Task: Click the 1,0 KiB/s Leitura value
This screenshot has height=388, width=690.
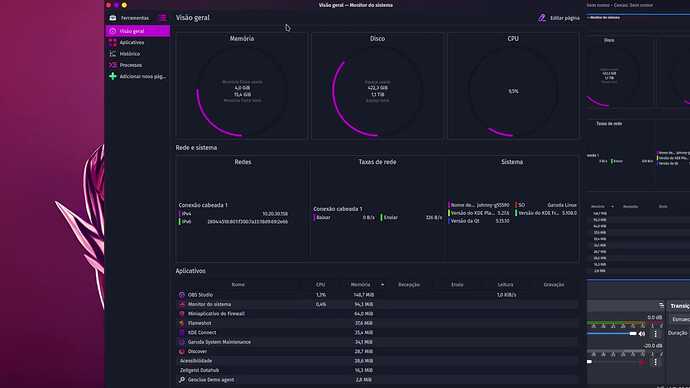Action: (506, 295)
